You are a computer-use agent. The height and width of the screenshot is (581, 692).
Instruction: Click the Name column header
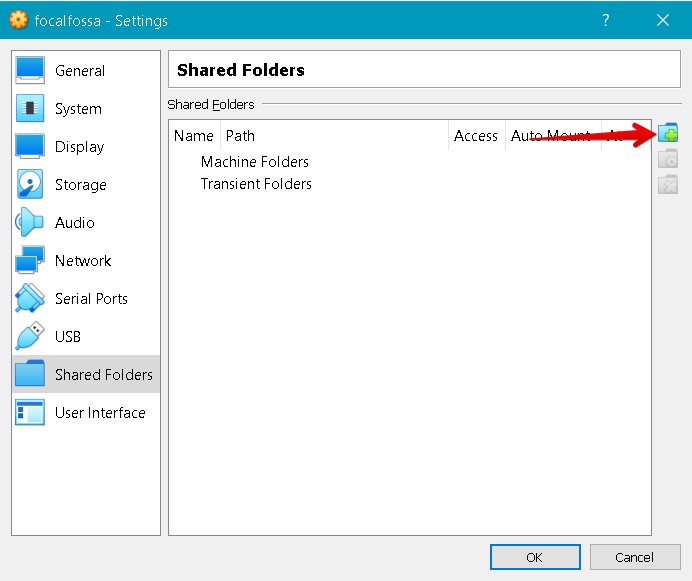click(x=194, y=136)
